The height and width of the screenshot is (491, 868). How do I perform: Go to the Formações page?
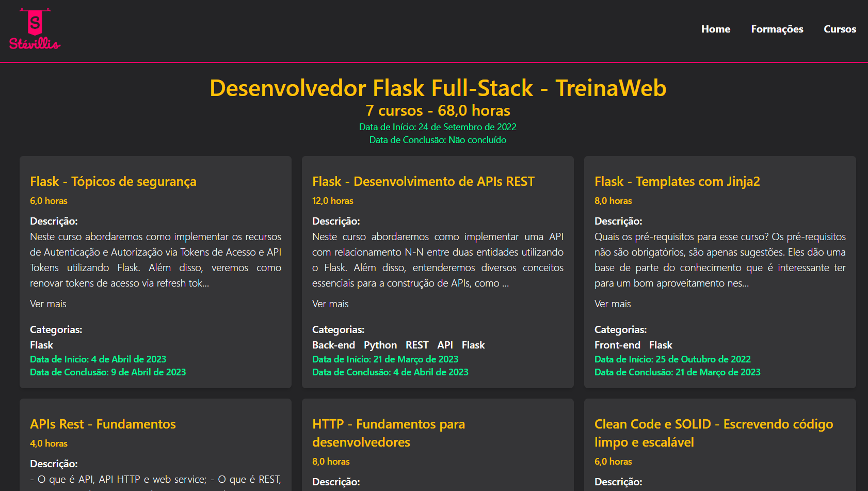(777, 29)
